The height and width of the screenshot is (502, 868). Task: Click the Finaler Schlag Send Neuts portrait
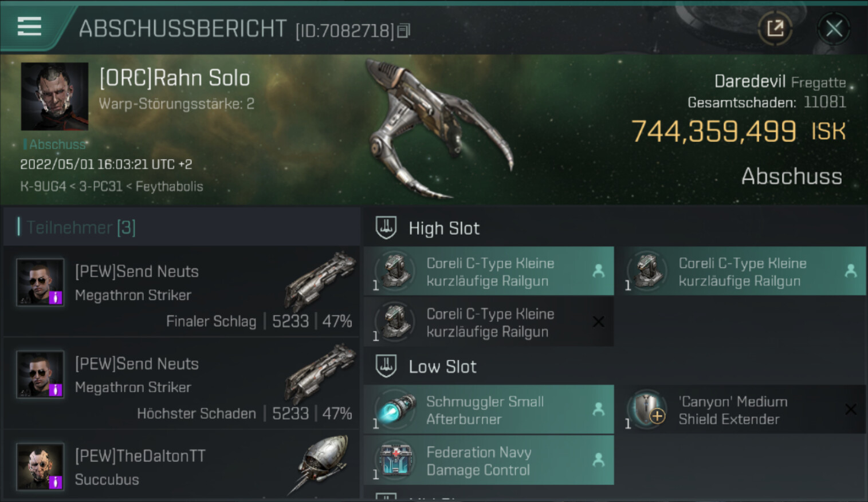40,283
